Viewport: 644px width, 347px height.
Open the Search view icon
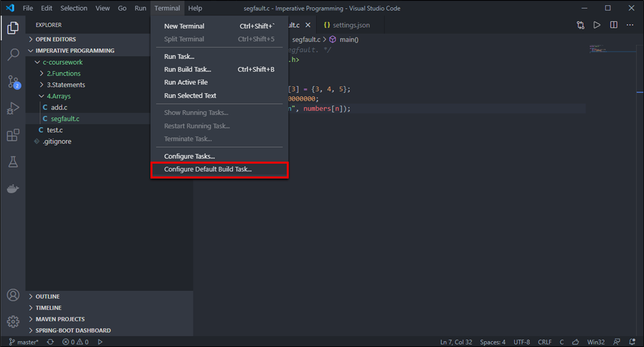tap(13, 55)
